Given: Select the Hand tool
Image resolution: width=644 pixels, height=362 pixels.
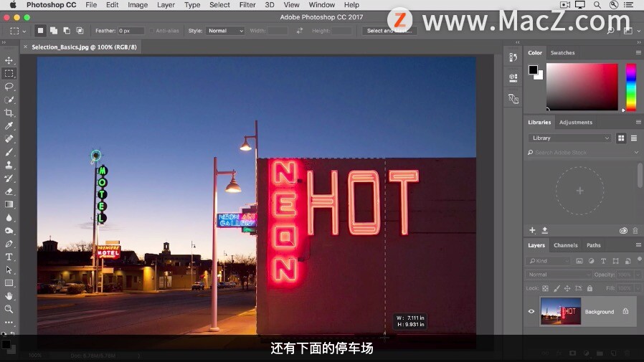Looking at the screenshot, I should [9, 296].
